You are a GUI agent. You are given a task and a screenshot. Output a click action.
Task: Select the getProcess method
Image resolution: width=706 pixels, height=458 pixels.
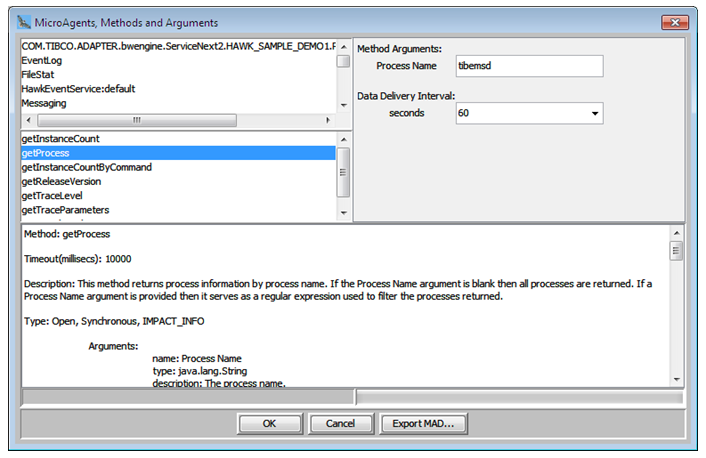pos(178,153)
